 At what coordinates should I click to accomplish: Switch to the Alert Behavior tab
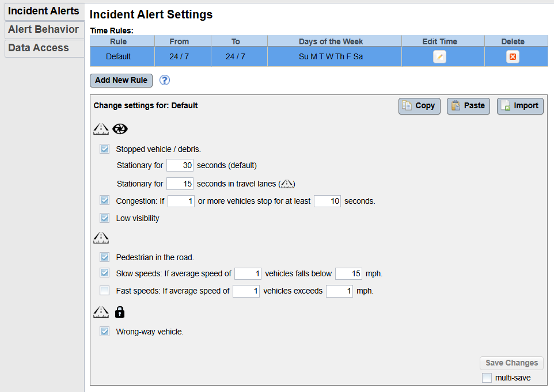(44, 30)
